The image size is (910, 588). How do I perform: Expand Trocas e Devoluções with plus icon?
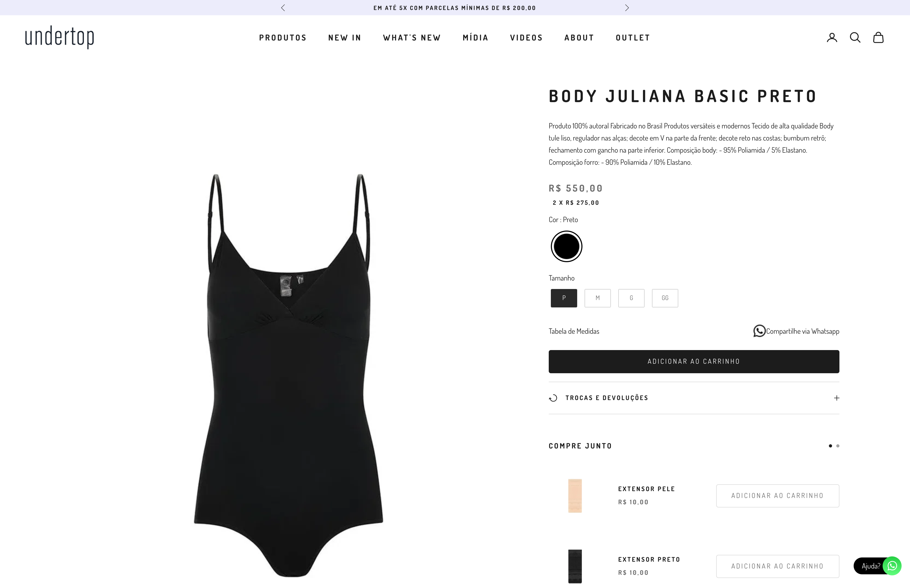[x=836, y=398]
